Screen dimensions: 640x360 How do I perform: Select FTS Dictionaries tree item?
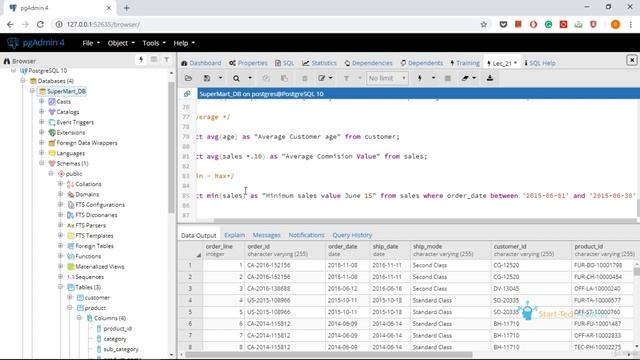[x=96, y=215]
